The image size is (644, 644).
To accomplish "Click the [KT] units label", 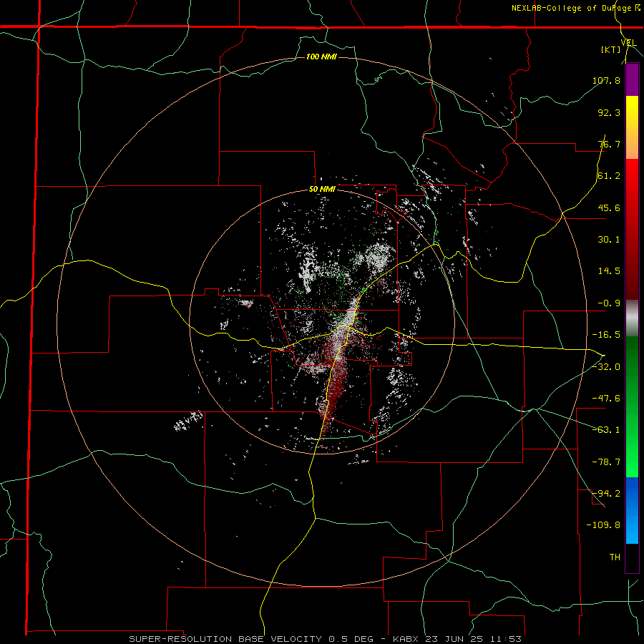I will [x=611, y=49].
